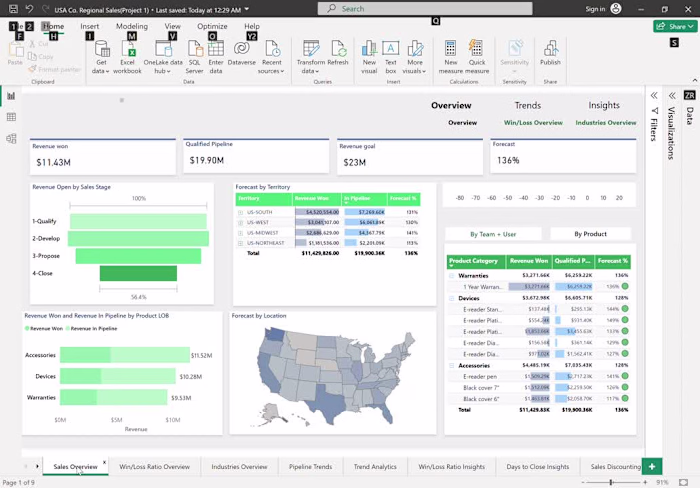Publish the report
The width and height of the screenshot is (700, 488).
(550, 54)
